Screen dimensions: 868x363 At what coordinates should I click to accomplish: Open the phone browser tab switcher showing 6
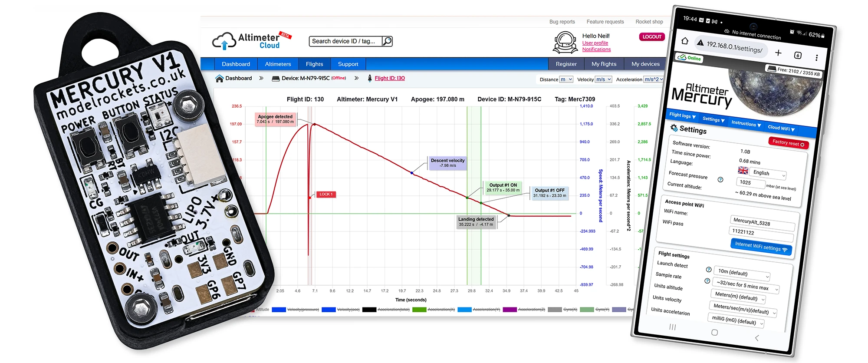point(798,55)
